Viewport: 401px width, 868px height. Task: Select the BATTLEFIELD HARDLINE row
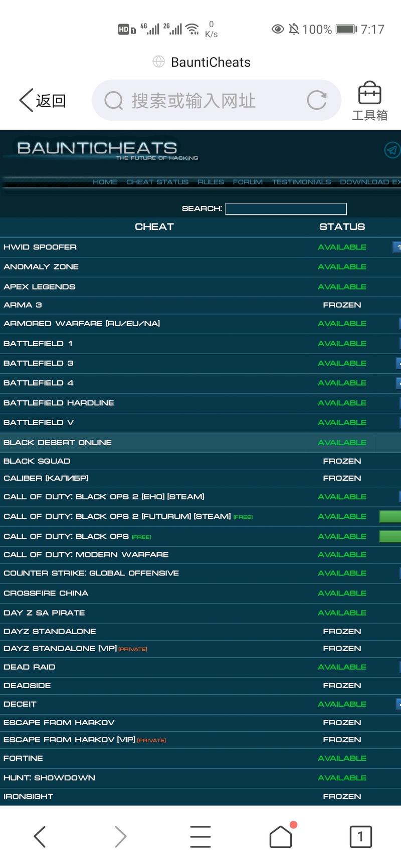(x=200, y=403)
